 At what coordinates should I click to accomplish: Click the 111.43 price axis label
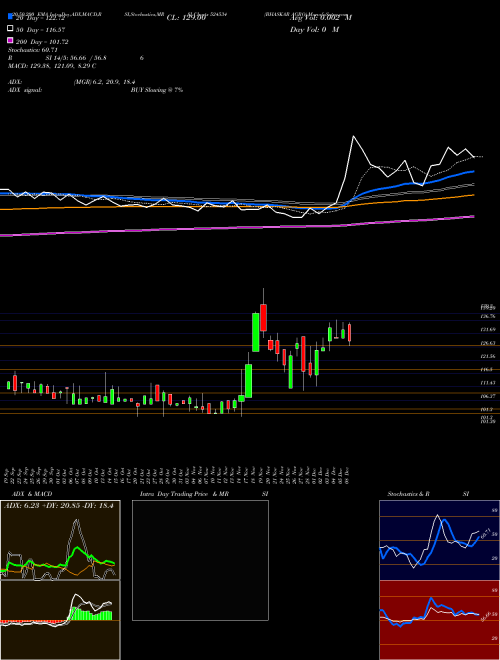point(488,383)
